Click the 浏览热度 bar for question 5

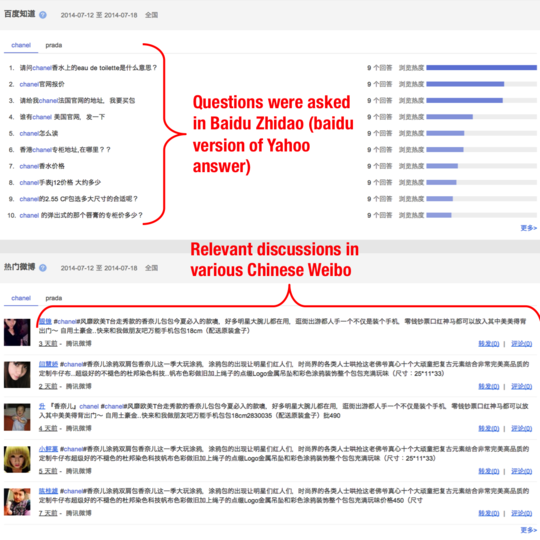(x=481, y=133)
